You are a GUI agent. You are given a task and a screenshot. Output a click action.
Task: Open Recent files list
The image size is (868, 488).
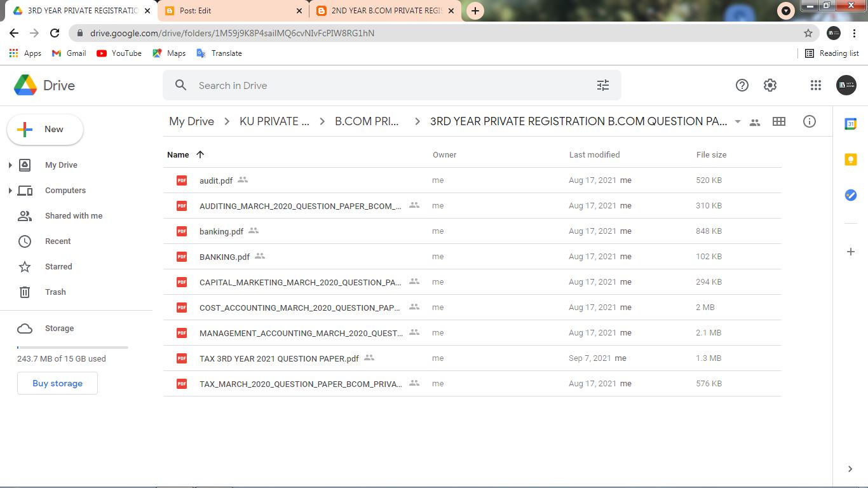pyautogui.click(x=58, y=241)
